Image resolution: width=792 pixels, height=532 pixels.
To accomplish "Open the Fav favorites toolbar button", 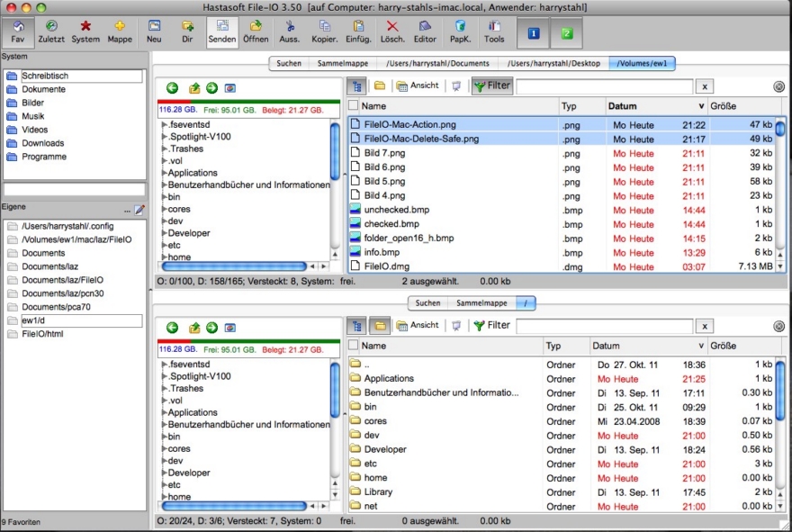I will (18, 32).
